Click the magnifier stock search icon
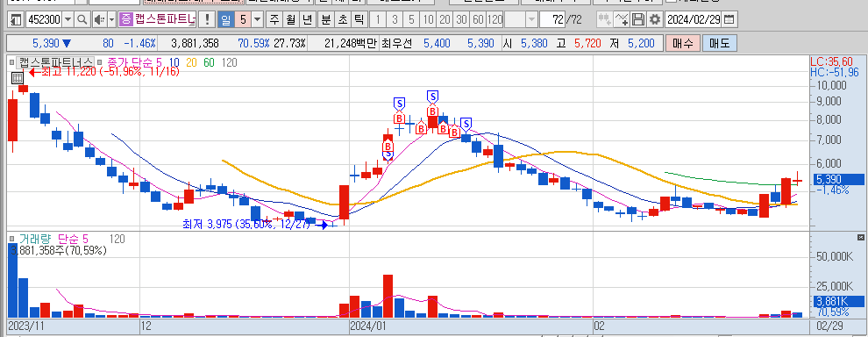 coord(82,20)
